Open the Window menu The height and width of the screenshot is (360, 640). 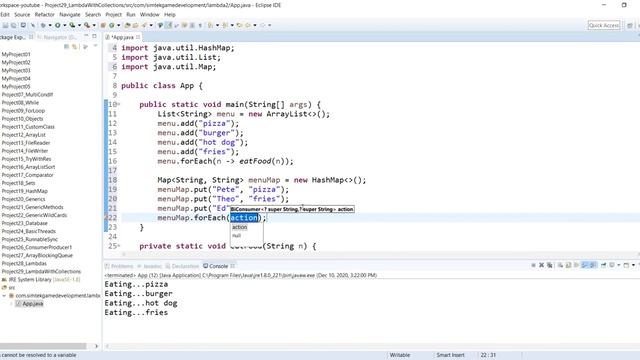click(x=149, y=15)
